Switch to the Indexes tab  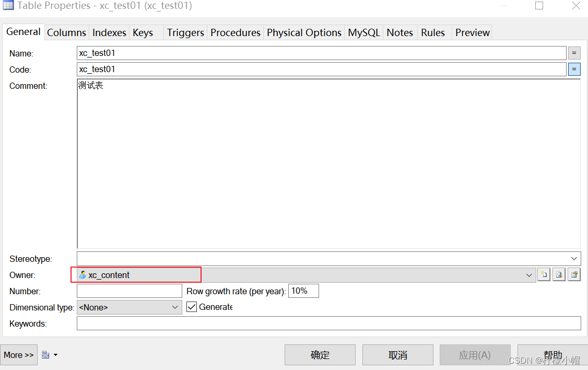pyautogui.click(x=109, y=32)
